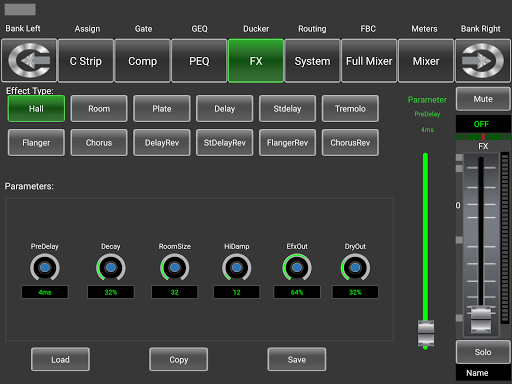The width and height of the screenshot is (512, 384).
Task: Click the green Parameter slider handle
Action: click(426, 334)
